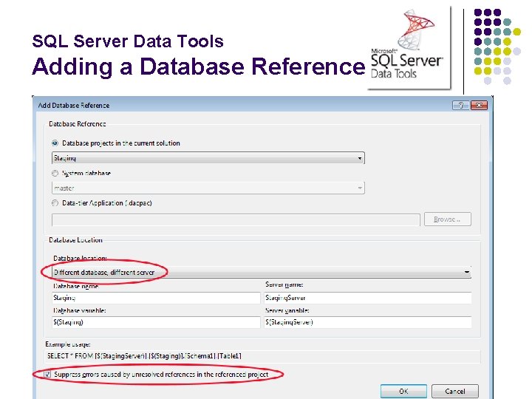Viewport: 532px width, 399px height.
Task: Confirm the dialog with OK
Action: (403, 391)
